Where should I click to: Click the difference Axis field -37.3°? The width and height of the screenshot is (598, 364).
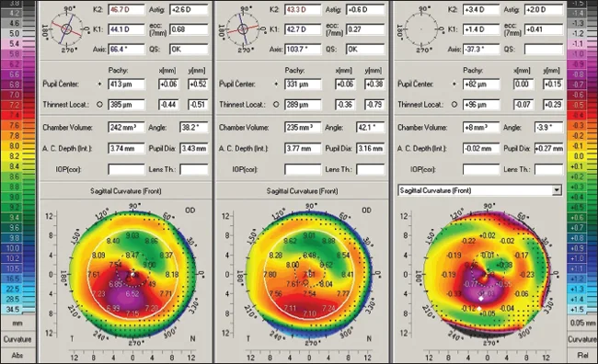point(481,49)
